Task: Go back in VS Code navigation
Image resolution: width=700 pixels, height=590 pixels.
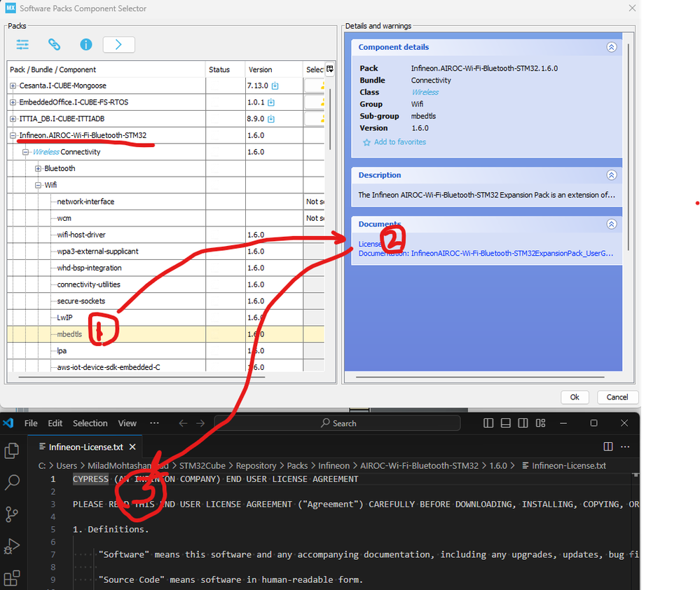Action: [183, 423]
